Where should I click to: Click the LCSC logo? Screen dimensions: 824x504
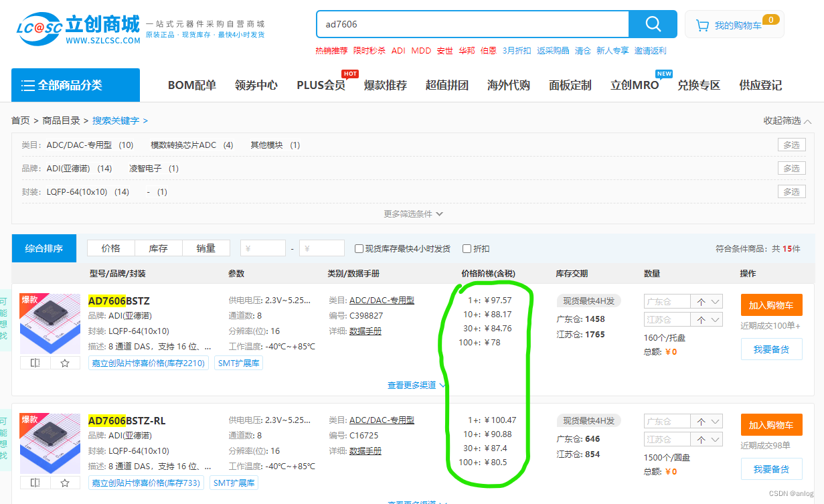(78, 29)
